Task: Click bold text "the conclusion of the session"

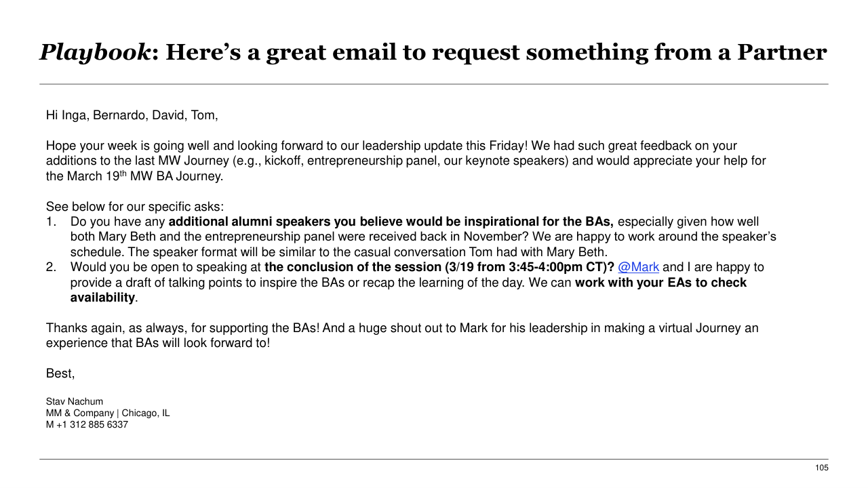Action: point(353,267)
